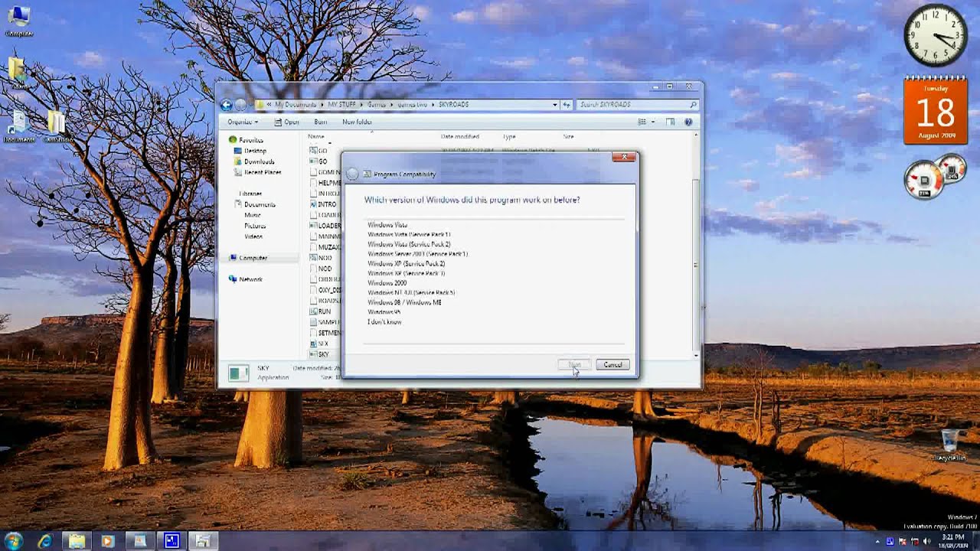Click the calendar gadget showing 18
The image size is (980, 551).
coord(935,110)
